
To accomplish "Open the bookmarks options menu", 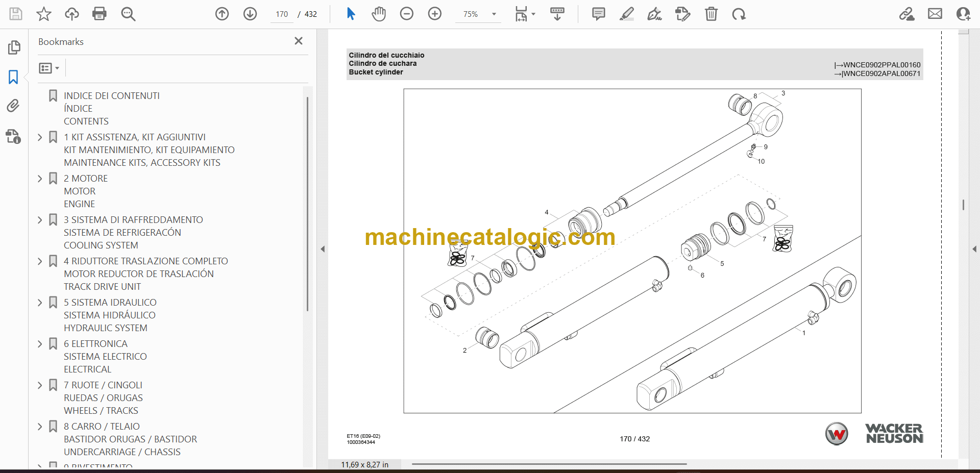I will click(x=49, y=68).
